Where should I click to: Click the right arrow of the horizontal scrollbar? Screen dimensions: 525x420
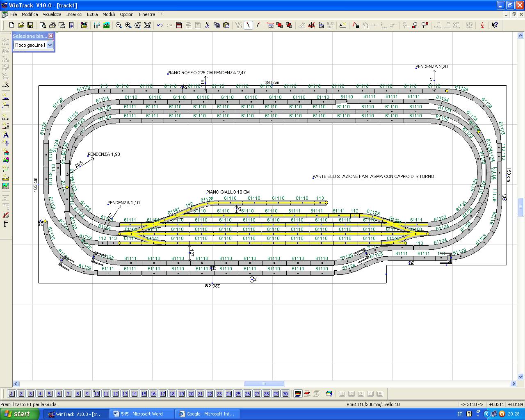click(514, 383)
